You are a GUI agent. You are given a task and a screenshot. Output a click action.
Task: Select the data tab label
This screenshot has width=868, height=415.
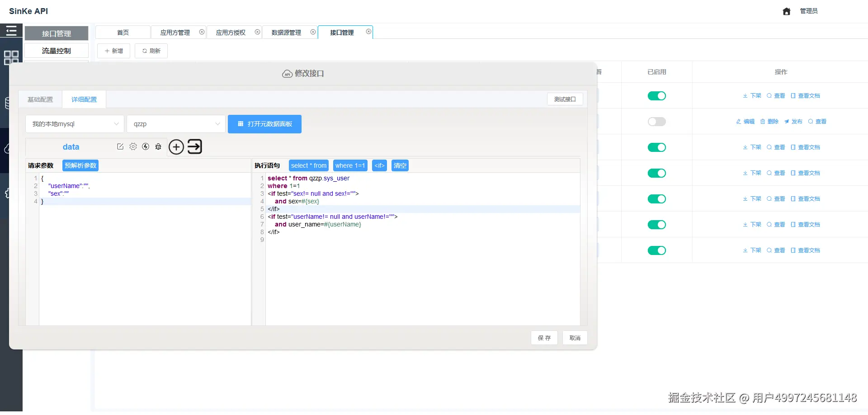tap(71, 147)
